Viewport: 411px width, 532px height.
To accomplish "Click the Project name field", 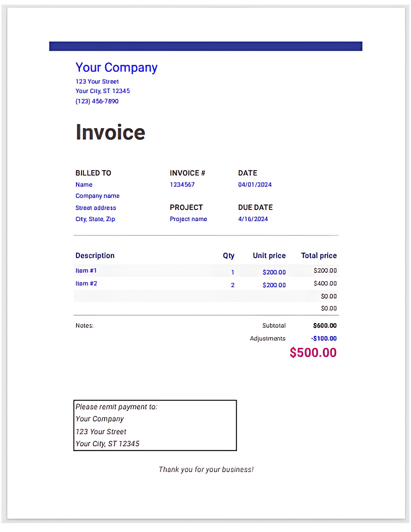I will 188,219.
